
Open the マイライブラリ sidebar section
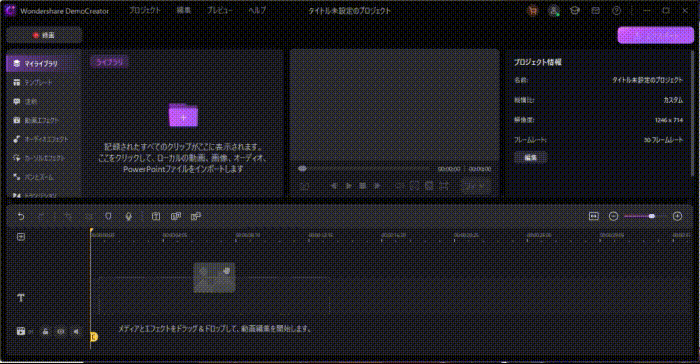(44, 63)
